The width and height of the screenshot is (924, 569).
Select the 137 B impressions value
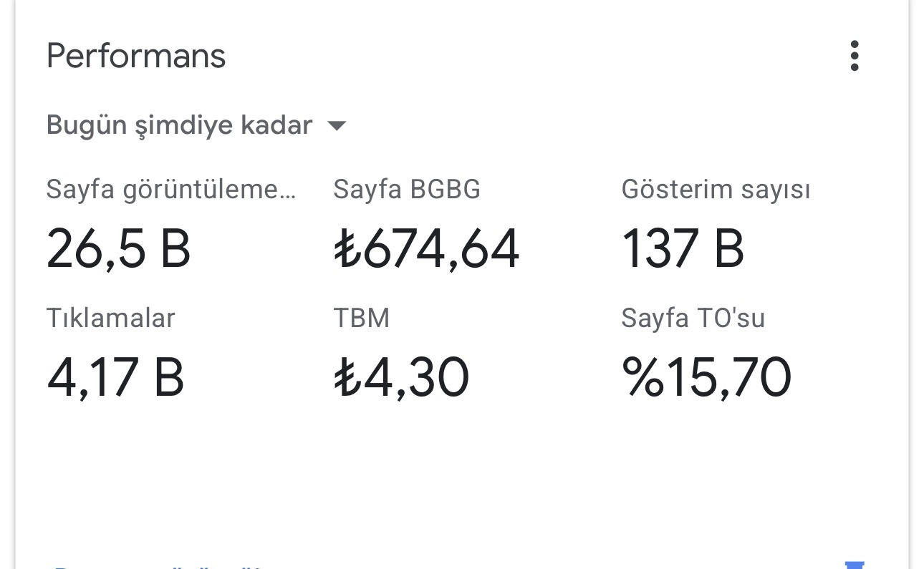pyautogui.click(x=683, y=249)
